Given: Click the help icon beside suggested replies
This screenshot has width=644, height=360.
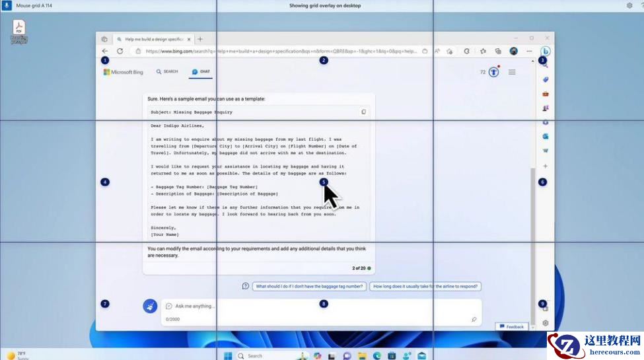Looking at the screenshot, I should pyautogui.click(x=245, y=286).
